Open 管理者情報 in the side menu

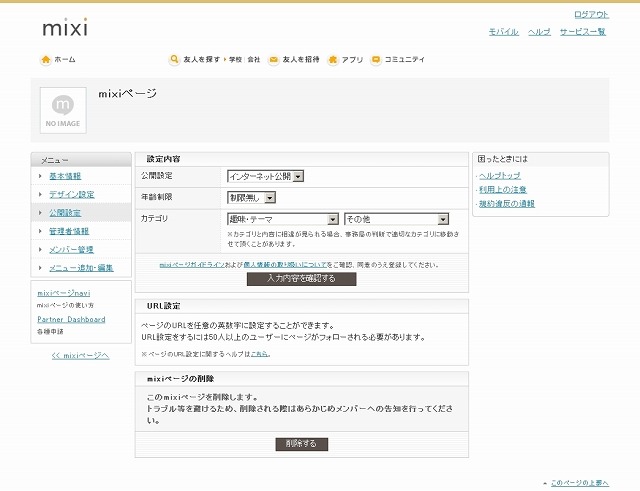69,231
